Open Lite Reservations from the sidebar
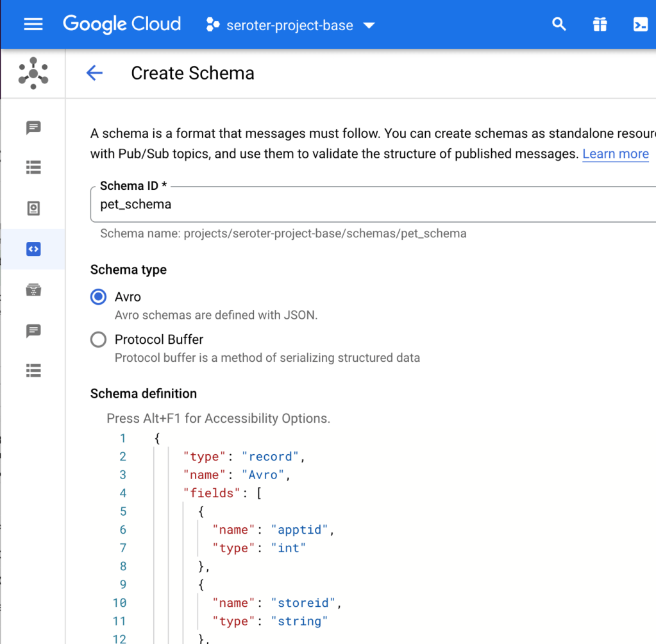656x644 pixels. tap(33, 291)
